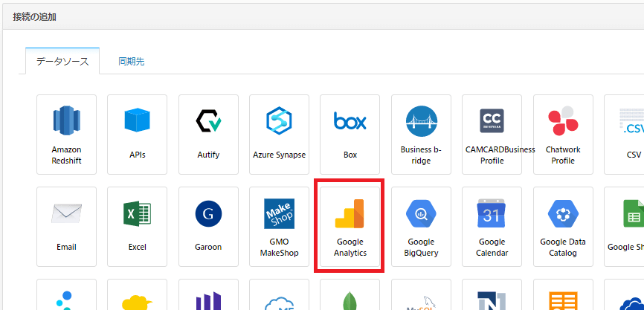Select the Google Data Catalog tile
Image resolution: width=644 pixels, height=310 pixels.
[x=563, y=227]
